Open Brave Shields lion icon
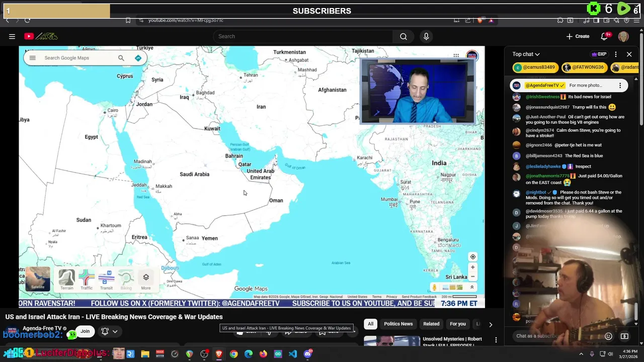 click(480, 20)
